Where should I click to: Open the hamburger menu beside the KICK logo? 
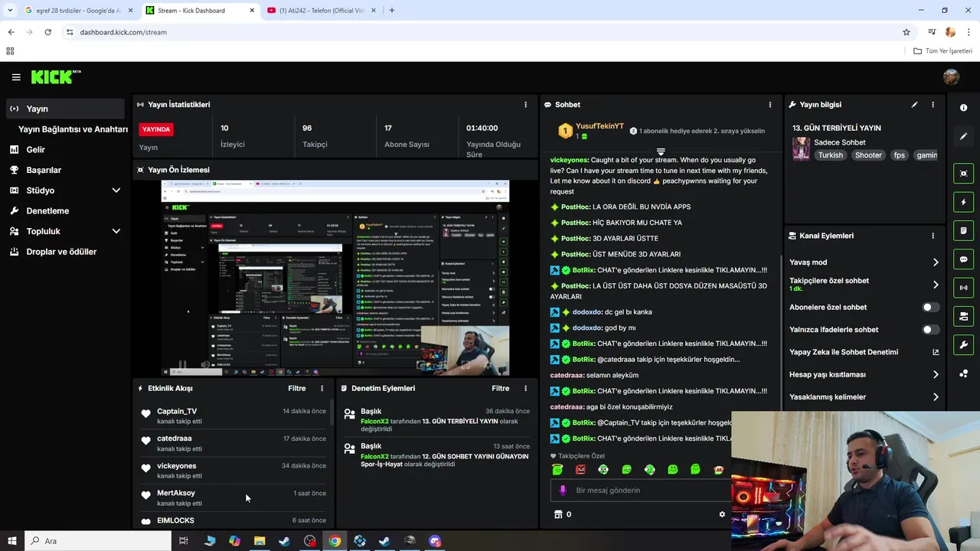click(16, 77)
